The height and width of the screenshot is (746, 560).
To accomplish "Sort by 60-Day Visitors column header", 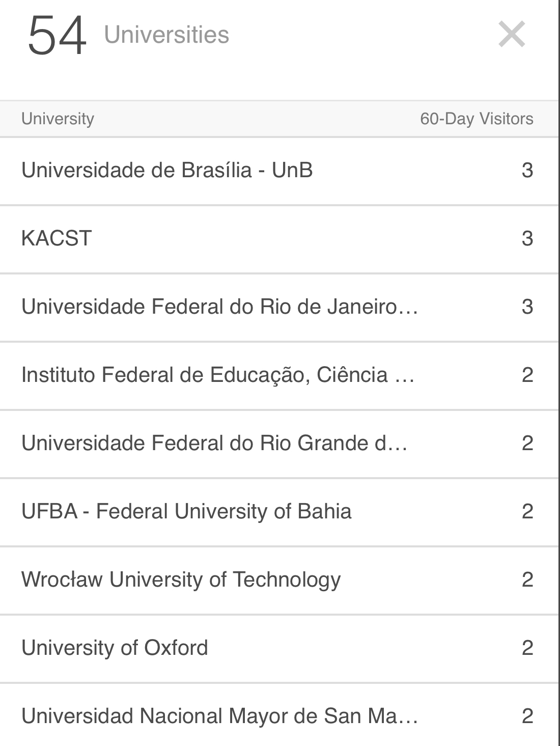I will tap(477, 119).
